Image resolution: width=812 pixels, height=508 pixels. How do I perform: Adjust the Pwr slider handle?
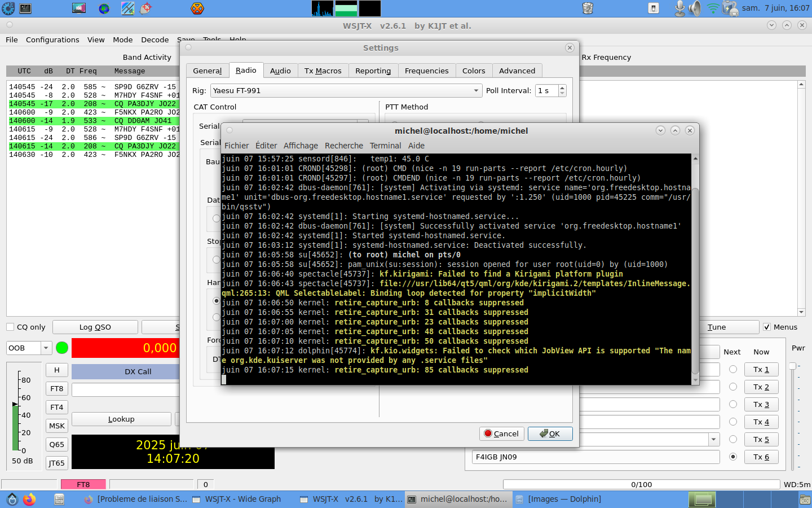click(x=792, y=366)
